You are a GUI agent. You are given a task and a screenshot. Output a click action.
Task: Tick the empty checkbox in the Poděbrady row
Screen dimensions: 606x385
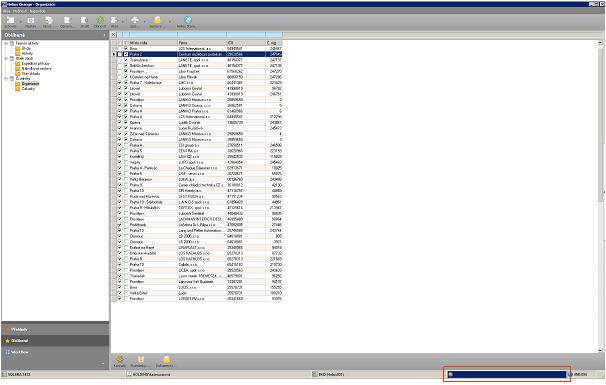[x=126, y=225]
